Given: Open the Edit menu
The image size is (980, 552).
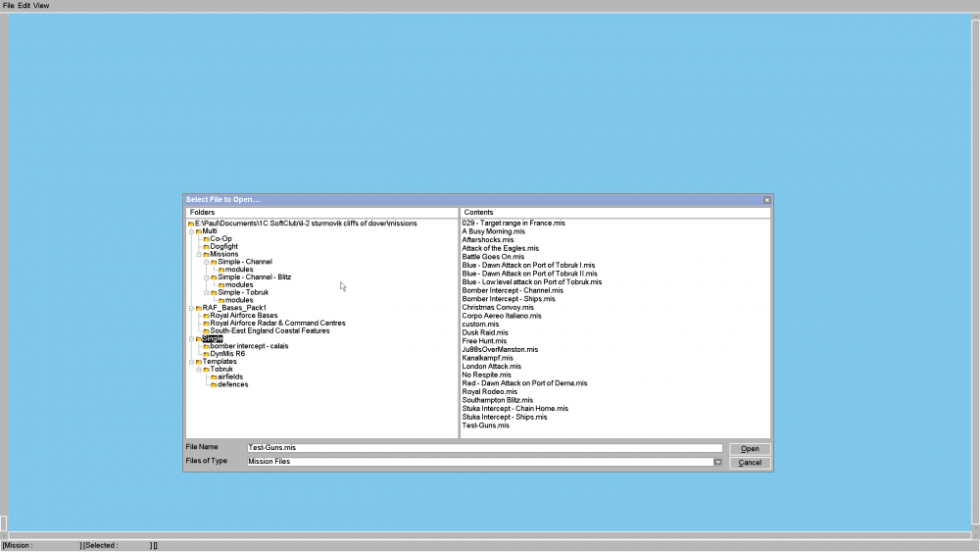Looking at the screenshot, I should pyautogui.click(x=24, y=6).
